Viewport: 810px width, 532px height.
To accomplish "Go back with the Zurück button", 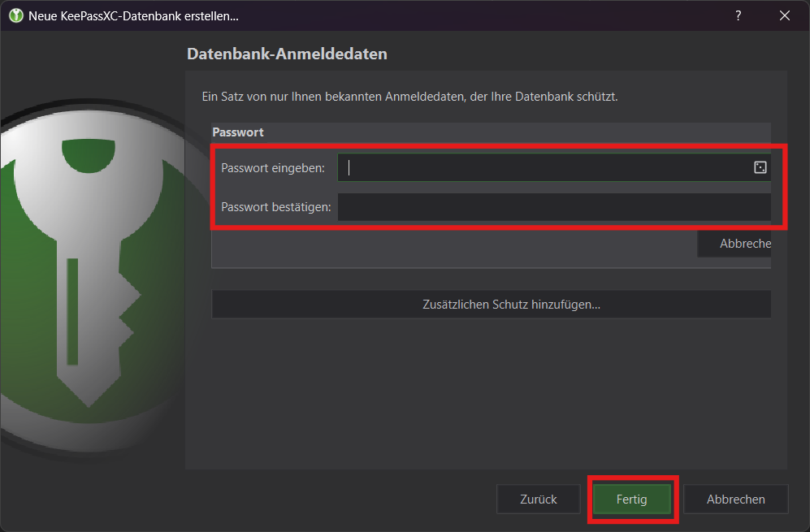I will pyautogui.click(x=538, y=500).
